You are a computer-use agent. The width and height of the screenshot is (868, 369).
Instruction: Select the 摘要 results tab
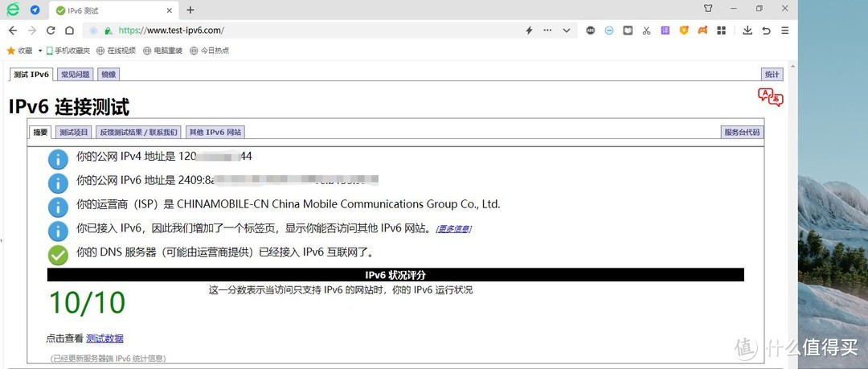[x=40, y=132]
